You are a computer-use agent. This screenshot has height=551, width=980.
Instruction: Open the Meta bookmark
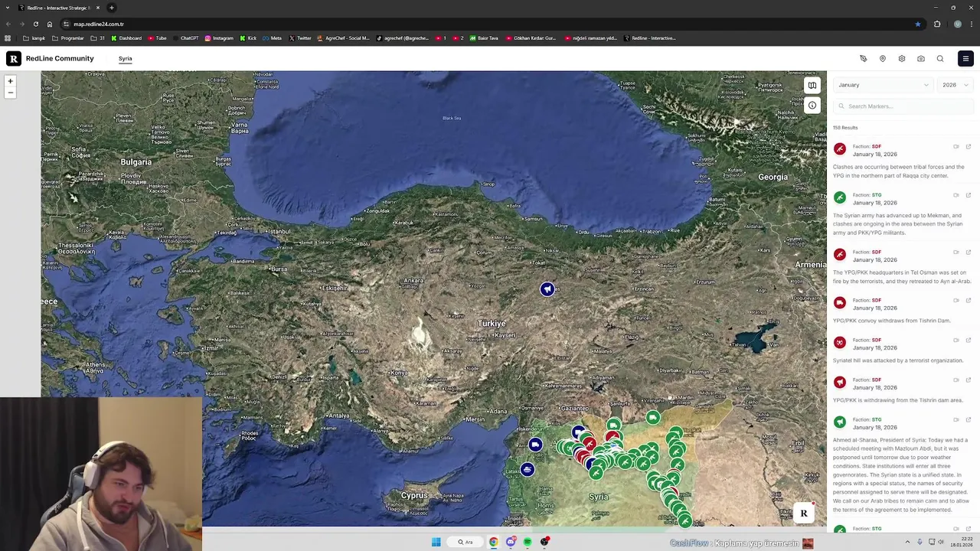pyautogui.click(x=272, y=38)
